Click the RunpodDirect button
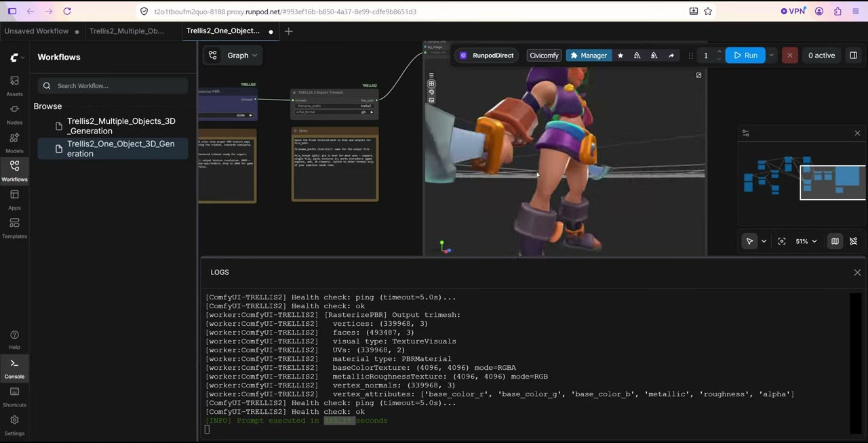This screenshot has width=868, height=443. 486,56
